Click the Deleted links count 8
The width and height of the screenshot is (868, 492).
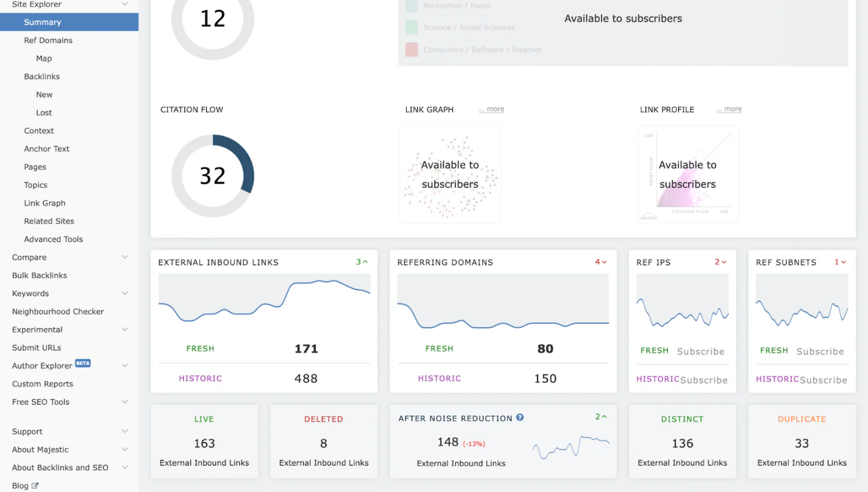coord(324,444)
